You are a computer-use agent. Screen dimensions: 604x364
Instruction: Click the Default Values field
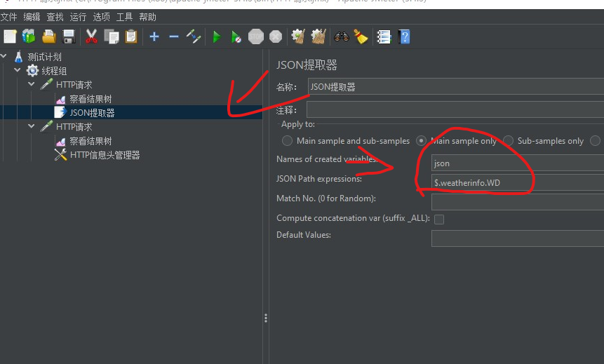click(x=518, y=238)
